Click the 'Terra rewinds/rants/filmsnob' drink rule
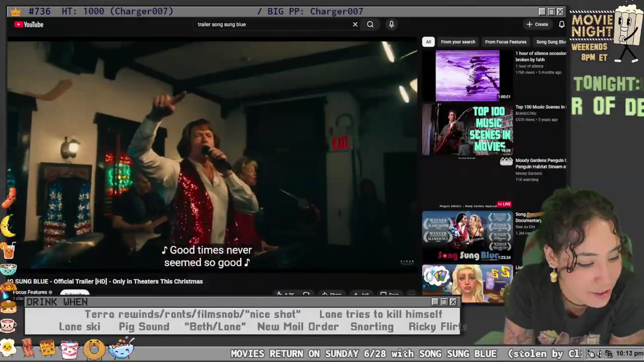This screenshot has height=362, width=644. tap(192, 314)
